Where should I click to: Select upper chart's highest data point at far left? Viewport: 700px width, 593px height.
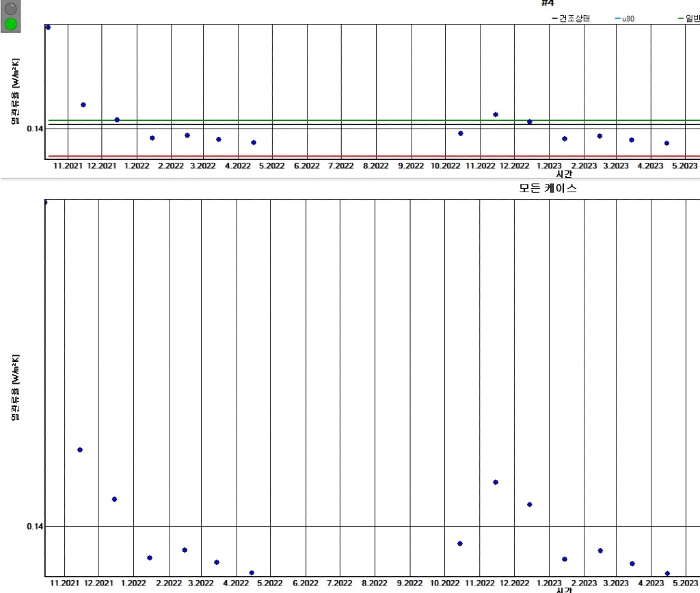48,27
